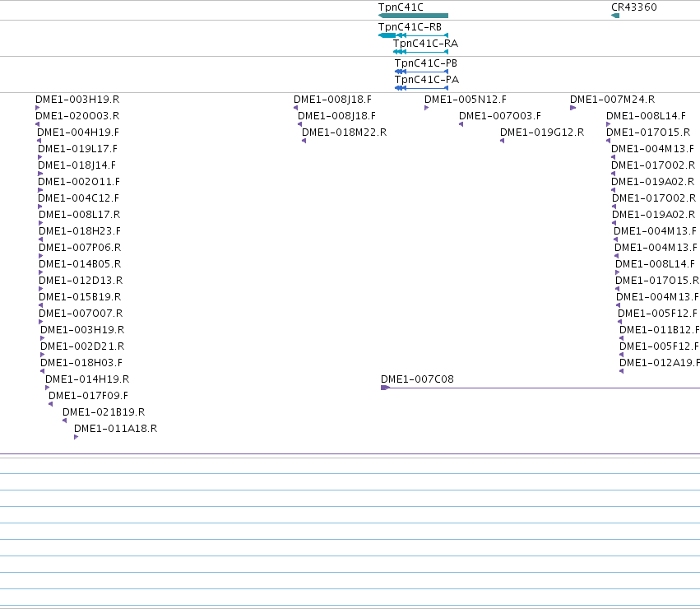Click DME1-008L17.R label
Viewport: 700px width, 609px height.
80,215
